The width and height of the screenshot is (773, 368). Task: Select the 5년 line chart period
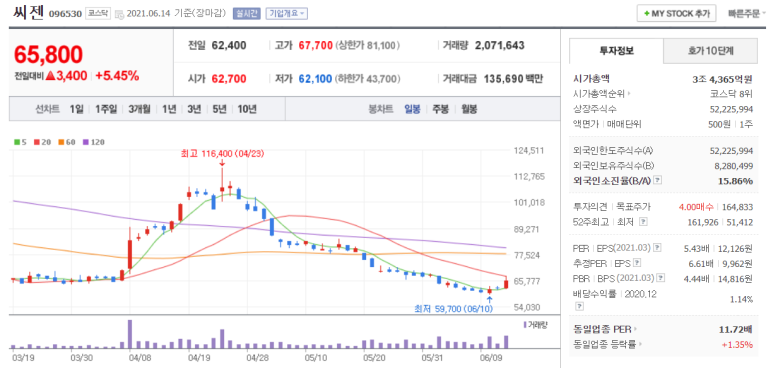coord(219,109)
